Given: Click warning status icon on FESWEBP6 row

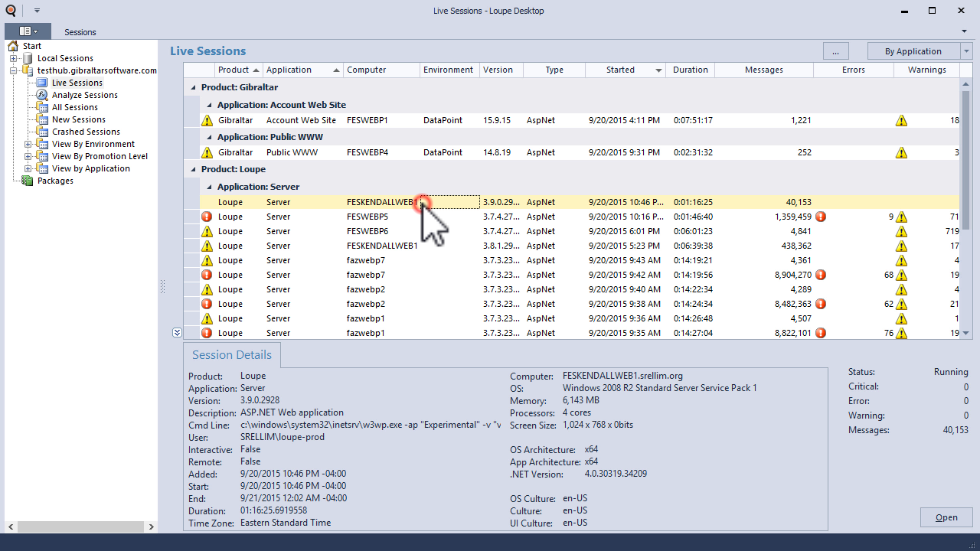Looking at the screenshot, I should (207, 231).
